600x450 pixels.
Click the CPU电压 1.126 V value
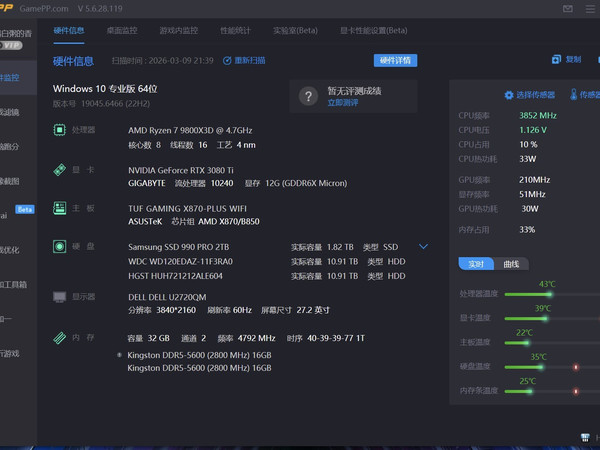(x=533, y=130)
